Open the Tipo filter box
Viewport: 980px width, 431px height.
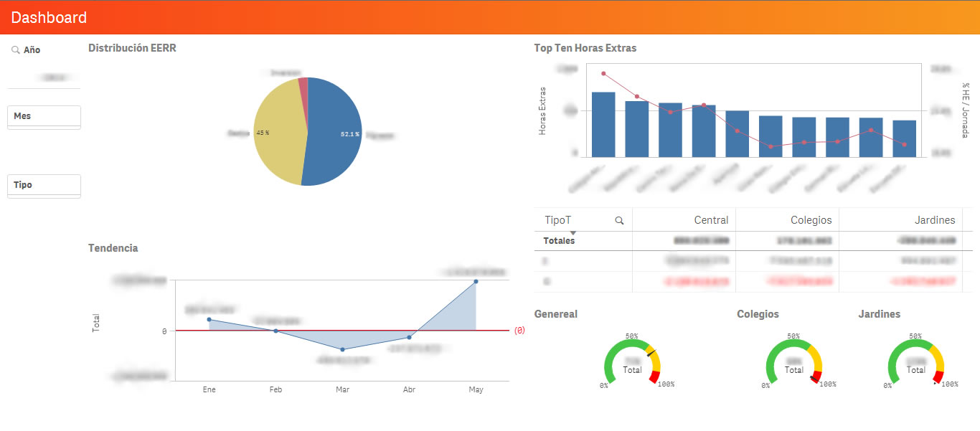[44, 185]
